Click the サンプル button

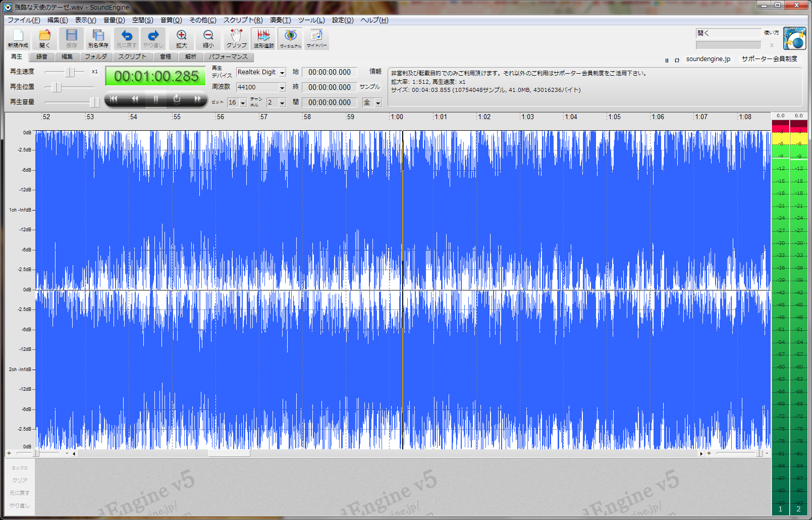[x=370, y=87]
